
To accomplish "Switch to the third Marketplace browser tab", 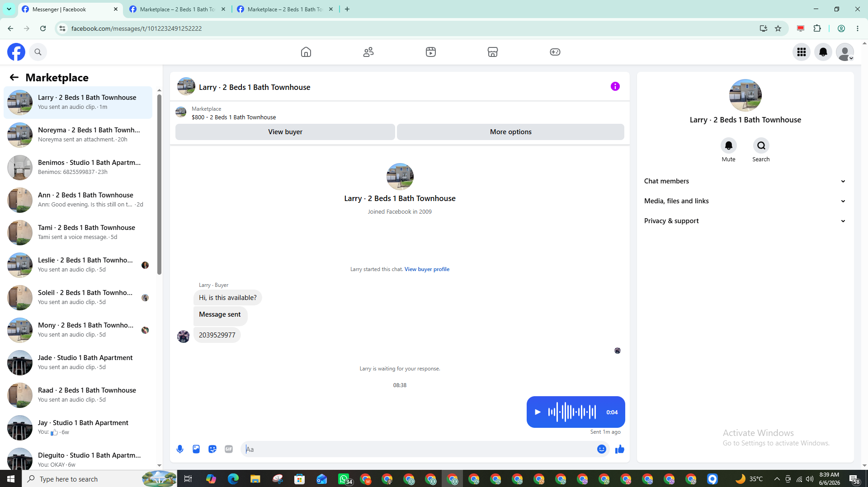I will tap(285, 9).
